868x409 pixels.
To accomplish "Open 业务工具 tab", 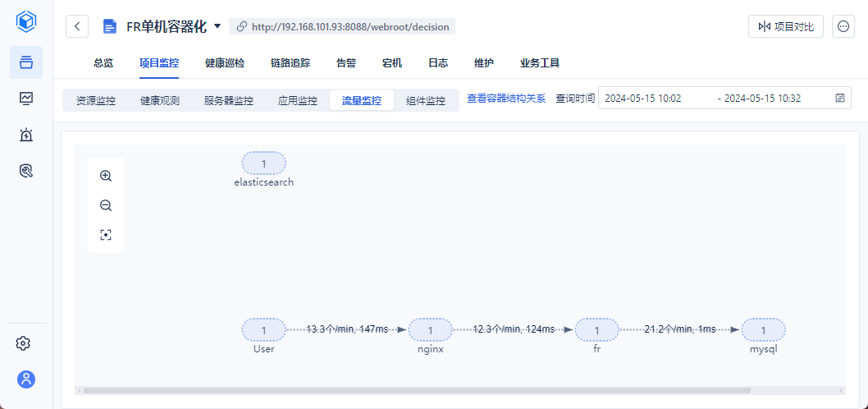I will click(x=540, y=62).
